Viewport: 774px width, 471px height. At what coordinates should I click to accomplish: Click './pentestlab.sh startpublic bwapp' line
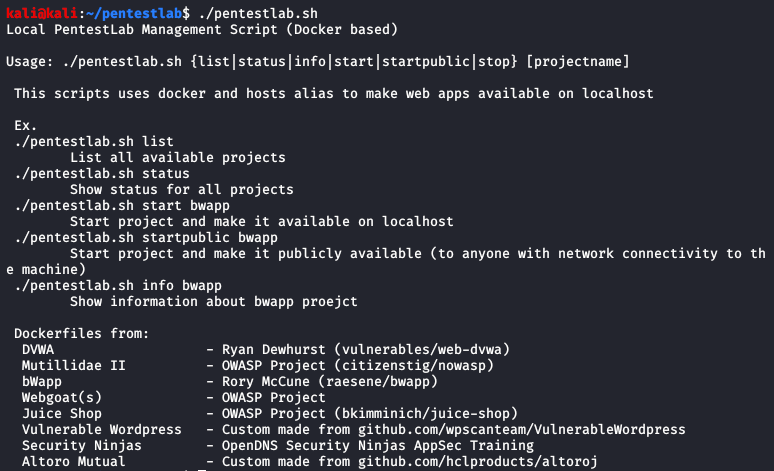coord(146,238)
